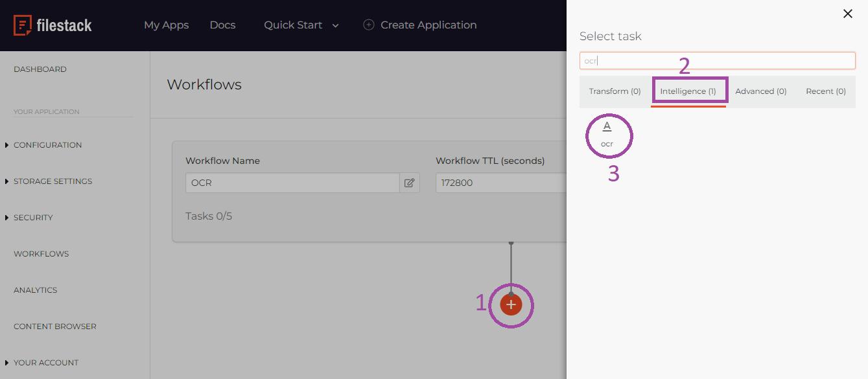Switch to the Intelligence tab
Screen dimensions: 868x379
[688, 91]
